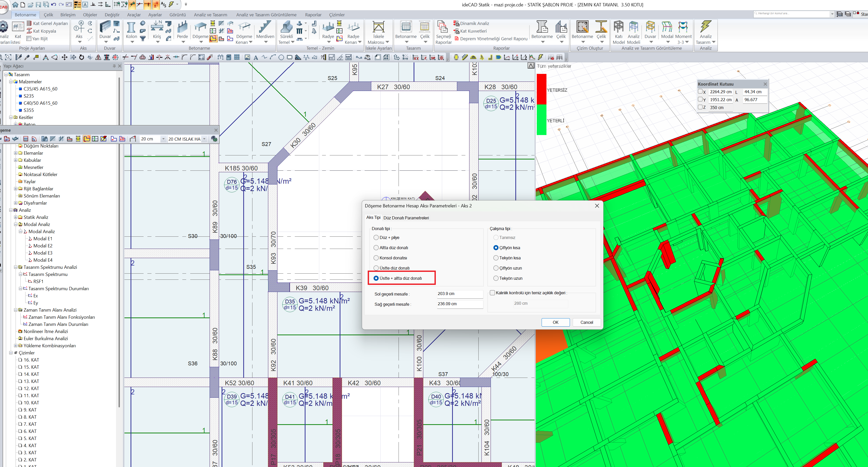Image resolution: width=868 pixels, height=467 pixels.
Task: Switch to the Birleşim ribbon tab
Action: coord(68,15)
